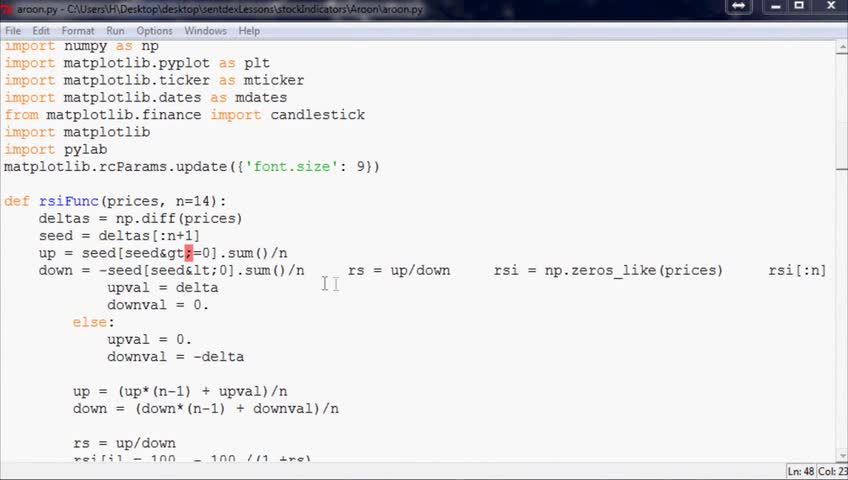
Task: Click 'rsiFunc' function name
Action: pyautogui.click(x=69, y=202)
